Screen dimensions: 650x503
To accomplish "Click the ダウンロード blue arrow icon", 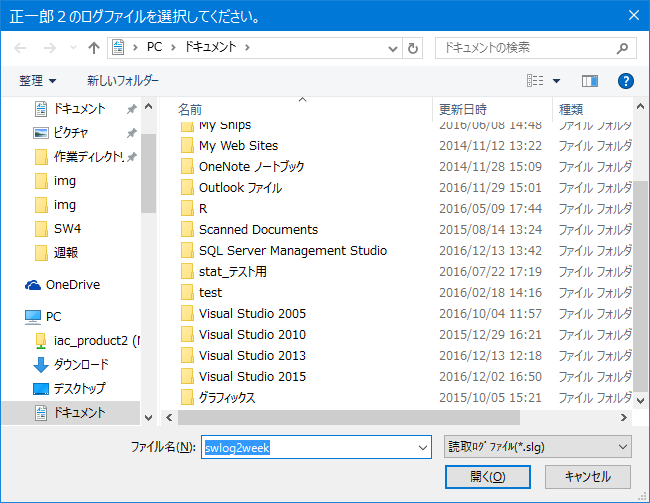I will click(41, 365).
